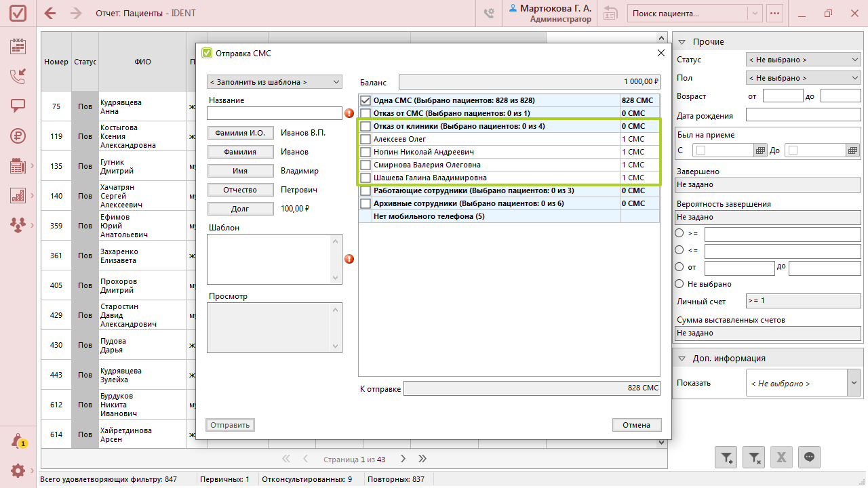Open the 'Заполнить из шаблона' dropdown
The height and width of the screenshot is (488, 868).
pos(275,82)
